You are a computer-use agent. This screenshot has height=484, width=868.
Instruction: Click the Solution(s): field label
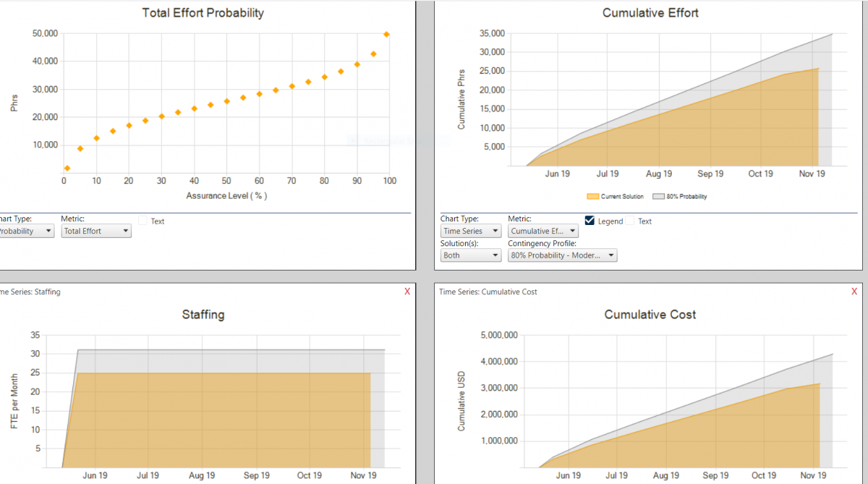tap(459, 243)
